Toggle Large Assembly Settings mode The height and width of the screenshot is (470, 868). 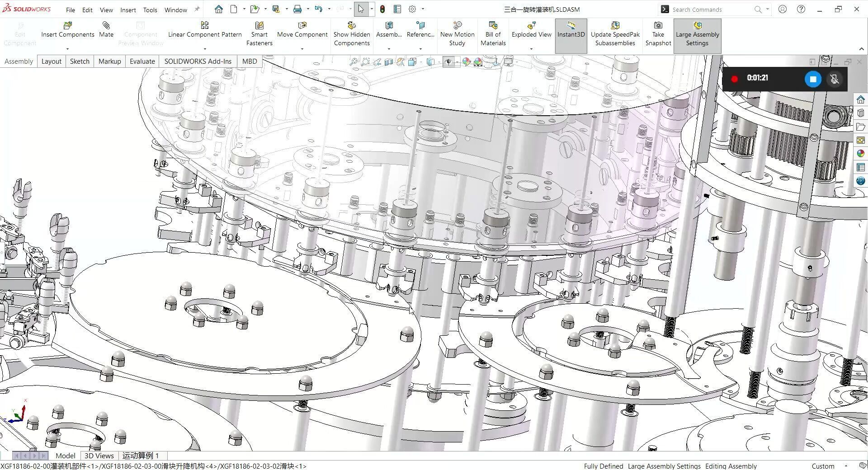[697, 36]
